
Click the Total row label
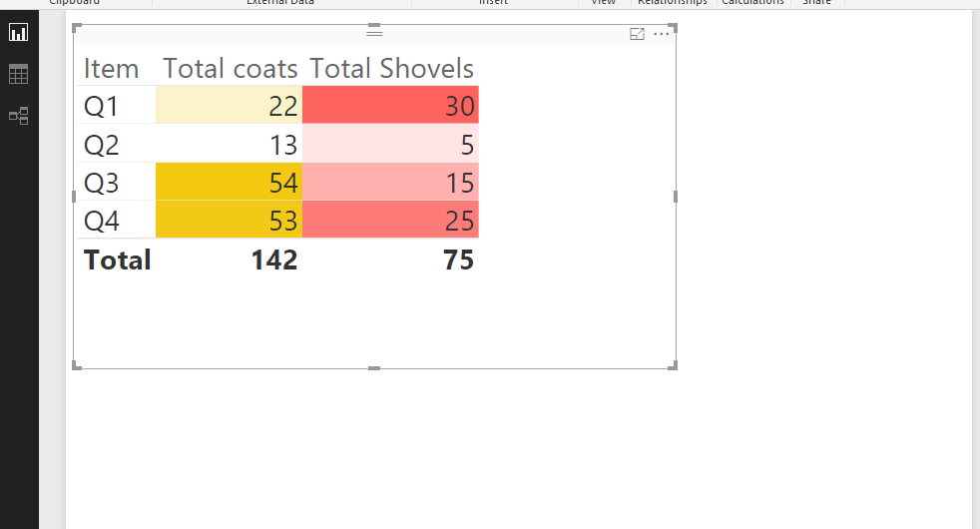[x=118, y=260]
